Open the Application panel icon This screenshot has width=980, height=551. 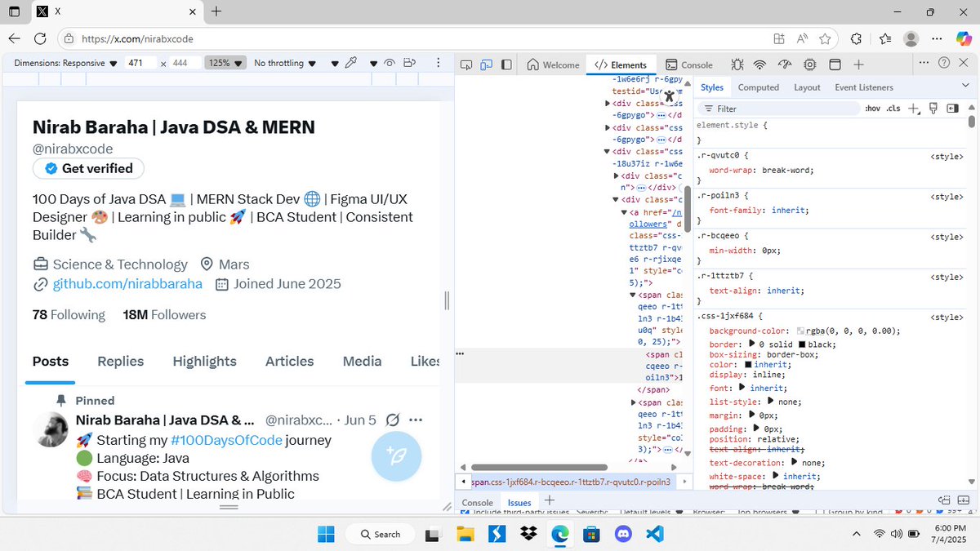[x=835, y=64]
